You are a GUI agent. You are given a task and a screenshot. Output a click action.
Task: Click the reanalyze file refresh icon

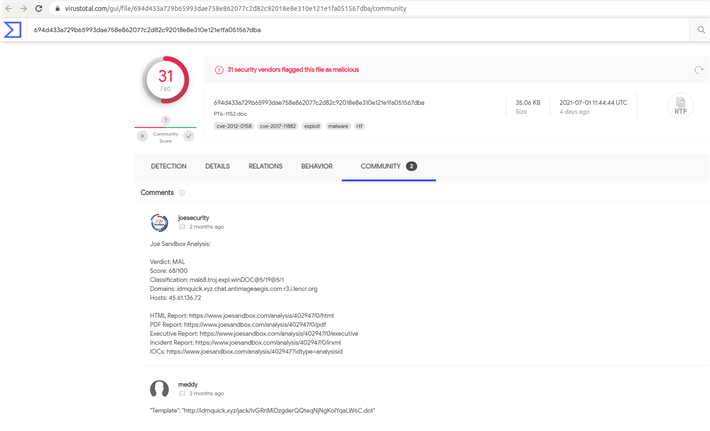pos(699,70)
